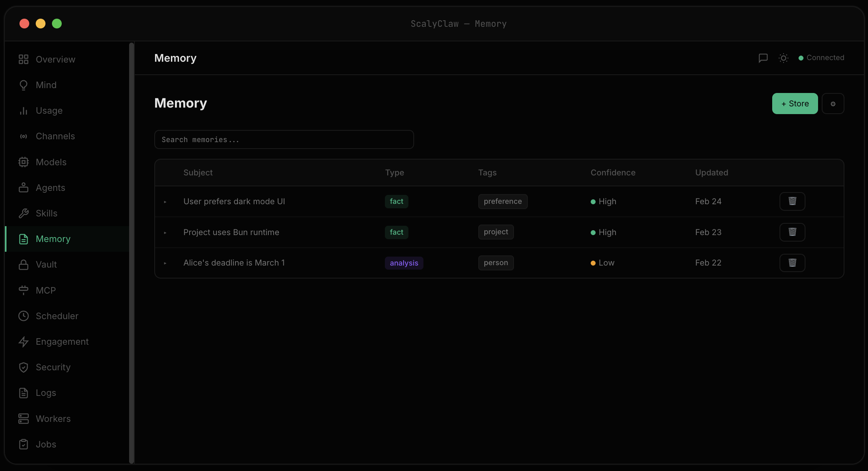Delete the Alice's deadline memory entry
The width and height of the screenshot is (868, 471).
[792, 263]
